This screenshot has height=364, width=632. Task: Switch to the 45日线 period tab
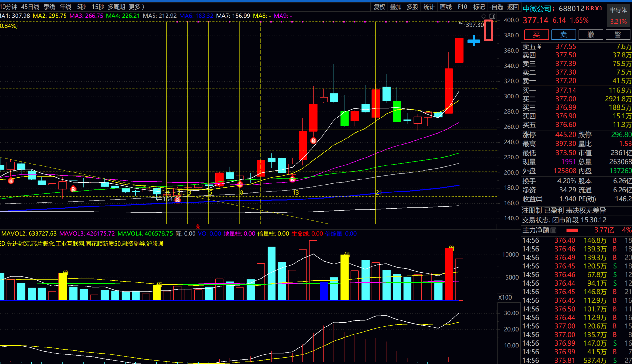30,7
